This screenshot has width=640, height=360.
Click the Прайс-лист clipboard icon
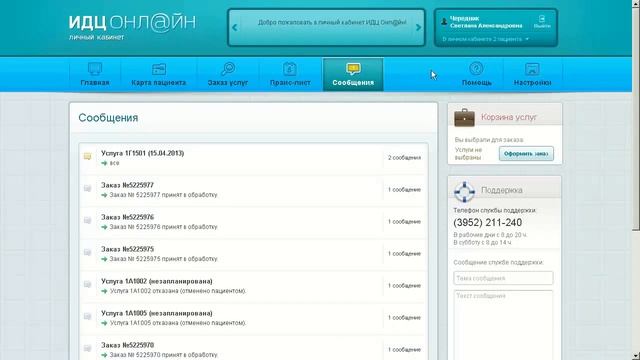coord(290,69)
